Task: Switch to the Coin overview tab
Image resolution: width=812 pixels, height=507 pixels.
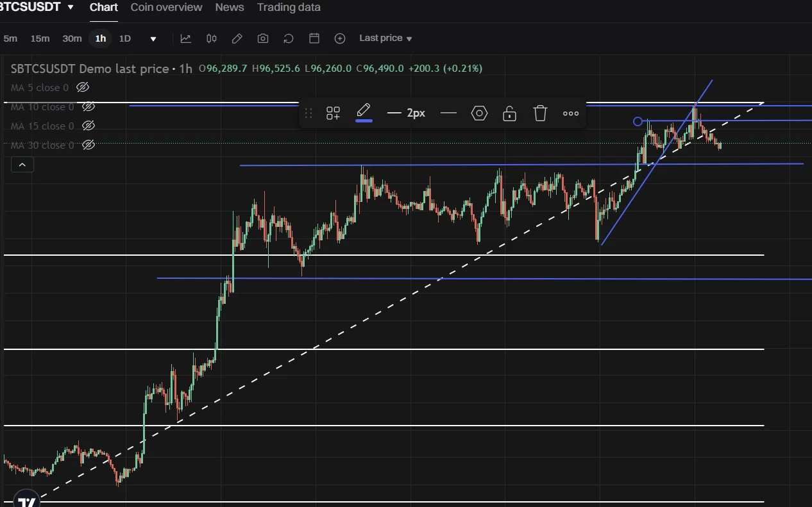Action: (166, 7)
